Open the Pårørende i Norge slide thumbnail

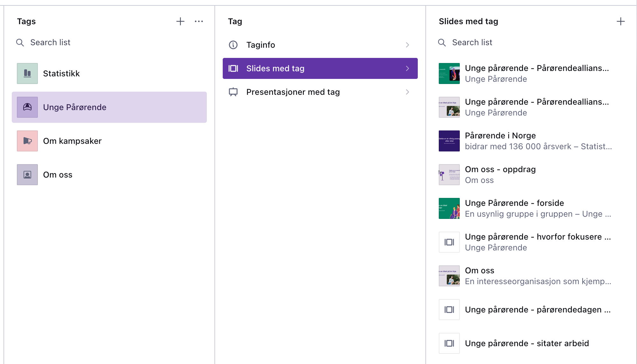tap(449, 141)
